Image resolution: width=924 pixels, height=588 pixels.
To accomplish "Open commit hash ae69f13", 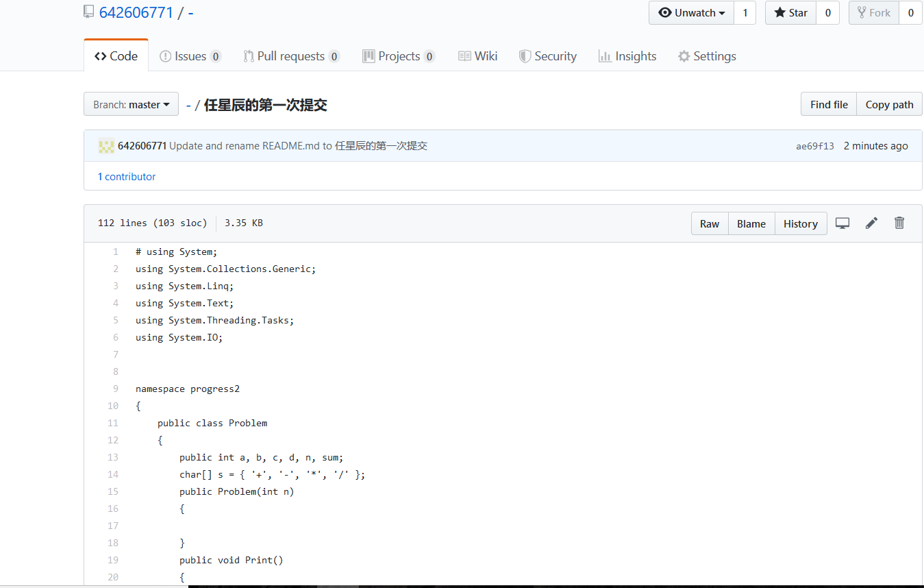I will click(815, 146).
